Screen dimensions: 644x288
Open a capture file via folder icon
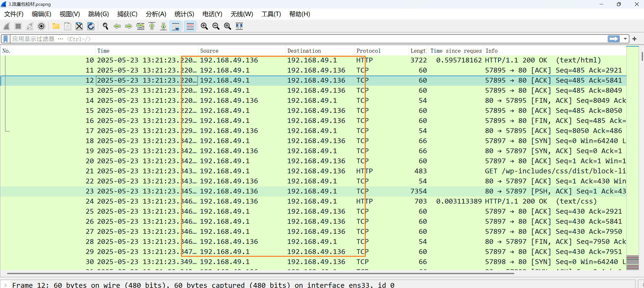(56, 26)
